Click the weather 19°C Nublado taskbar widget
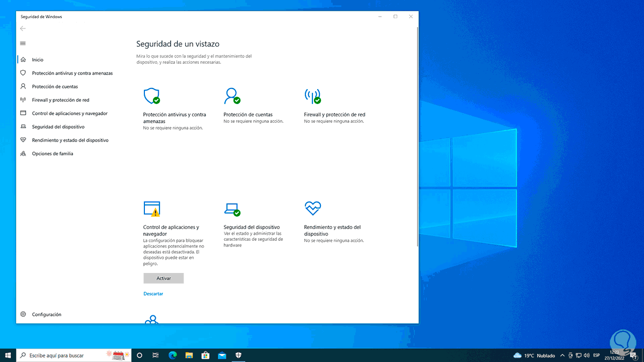Screen dimensions: 644x362 coord(533,355)
